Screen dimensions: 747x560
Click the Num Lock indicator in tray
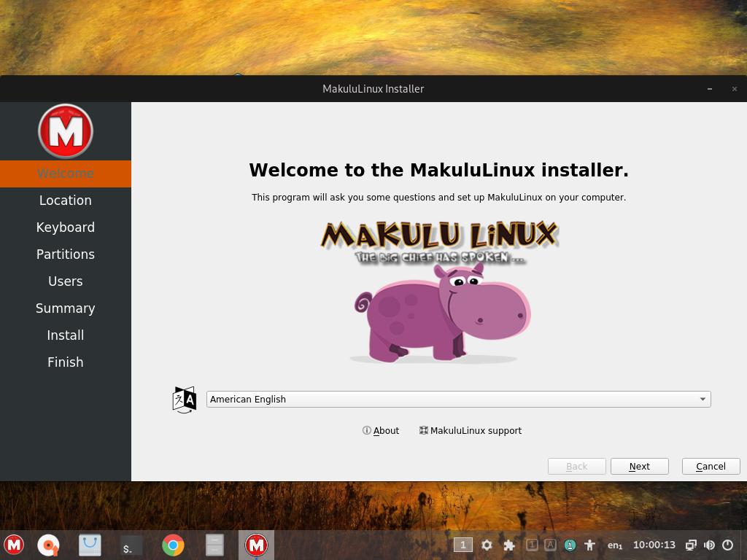coord(532,545)
